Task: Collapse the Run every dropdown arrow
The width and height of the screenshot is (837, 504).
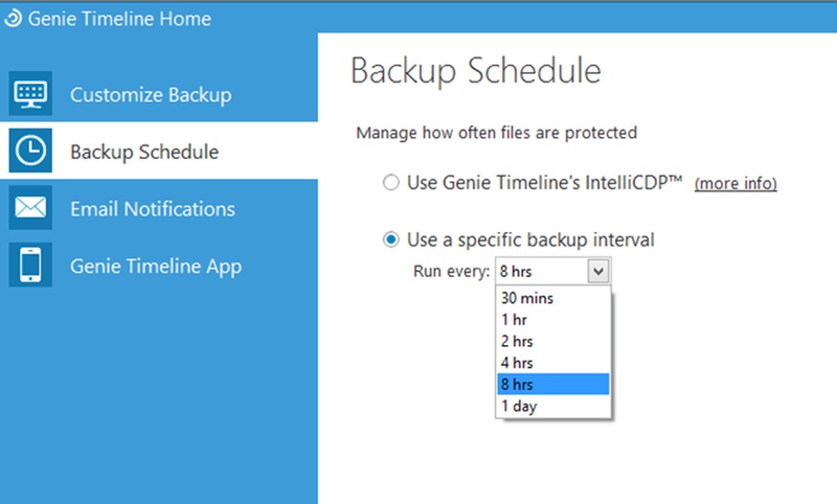Action: [x=599, y=272]
